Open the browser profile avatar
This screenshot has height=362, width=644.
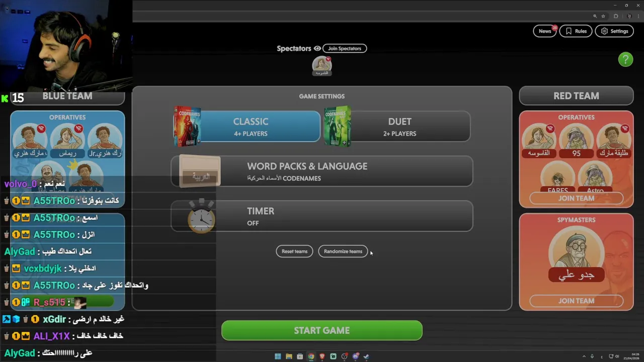(x=629, y=16)
